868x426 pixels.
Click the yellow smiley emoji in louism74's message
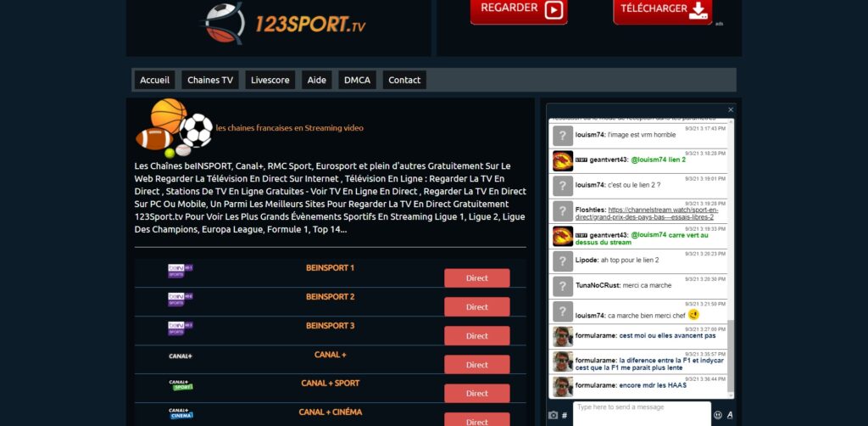693,315
